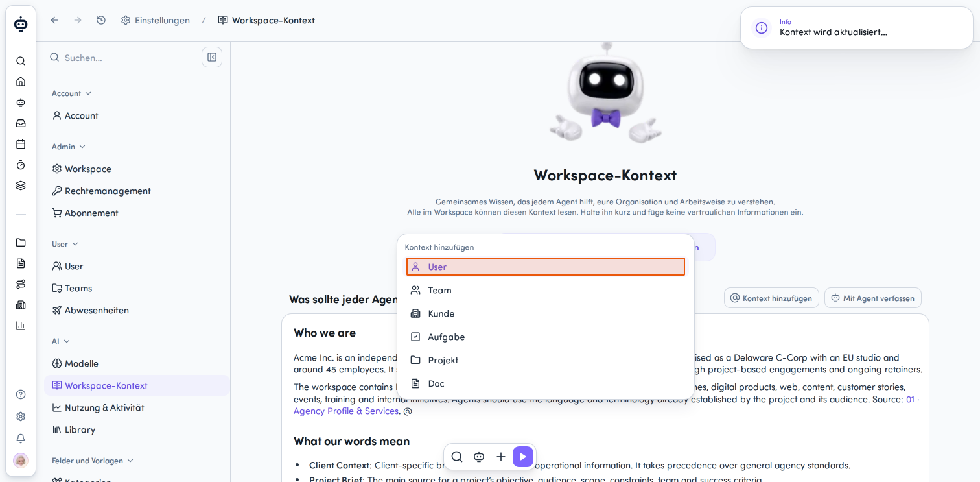Open the inbox tray icon
The height and width of the screenshot is (482, 980).
click(21, 123)
